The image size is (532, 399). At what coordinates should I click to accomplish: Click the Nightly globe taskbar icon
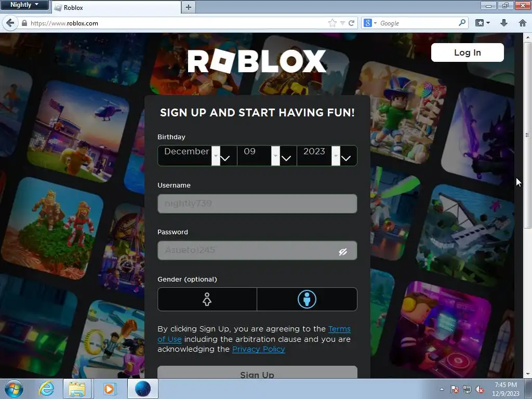point(143,389)
